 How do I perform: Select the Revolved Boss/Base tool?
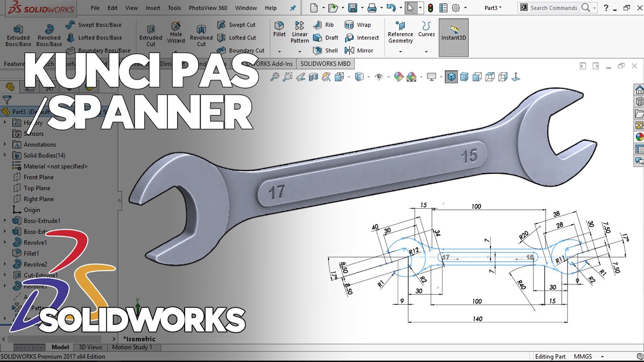[x=49, y=35]
